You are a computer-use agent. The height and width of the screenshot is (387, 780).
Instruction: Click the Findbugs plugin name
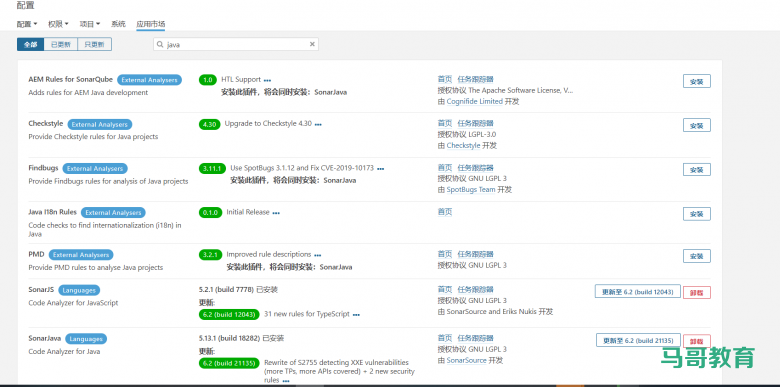pos(43,168)
